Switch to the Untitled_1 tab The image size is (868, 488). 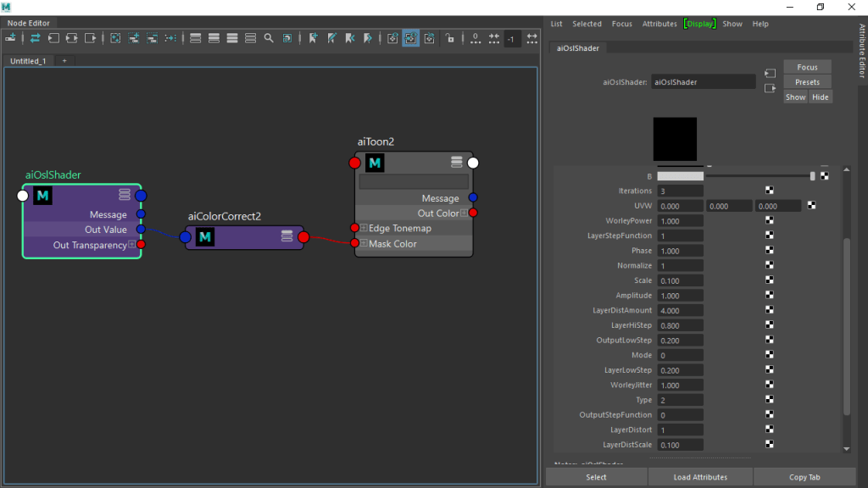(x=29, y=61)
